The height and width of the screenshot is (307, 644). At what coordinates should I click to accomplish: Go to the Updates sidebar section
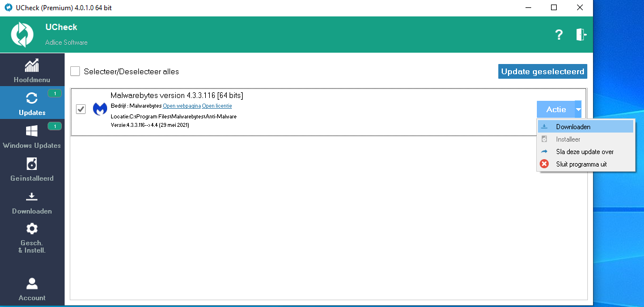click(32, 103)
